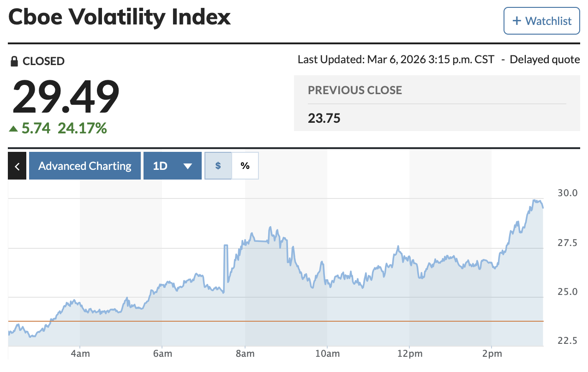Add Cboe Volatility Index to Watchlist
The width and height of the screenshot is (588, 372).
[541, 21]
